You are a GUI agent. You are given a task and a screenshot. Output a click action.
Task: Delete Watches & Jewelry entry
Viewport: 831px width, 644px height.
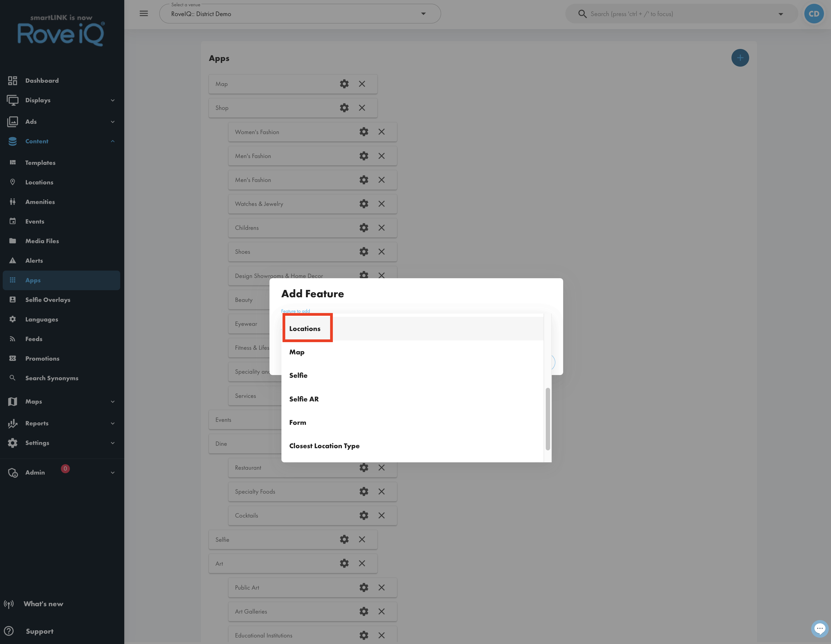pyautogui.click(x=381, y=204)
